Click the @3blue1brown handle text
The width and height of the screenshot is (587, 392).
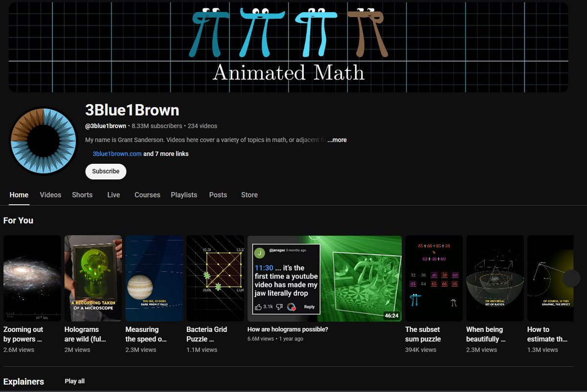click(x=106, y=126)
